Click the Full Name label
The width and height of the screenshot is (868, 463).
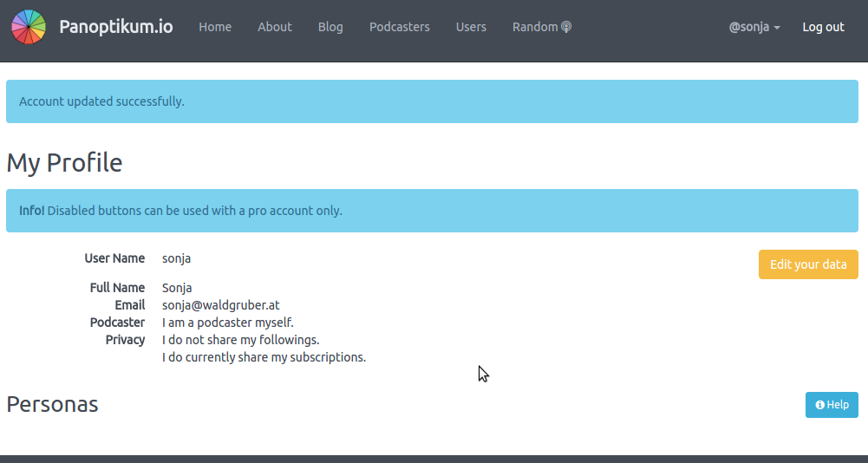117,288
